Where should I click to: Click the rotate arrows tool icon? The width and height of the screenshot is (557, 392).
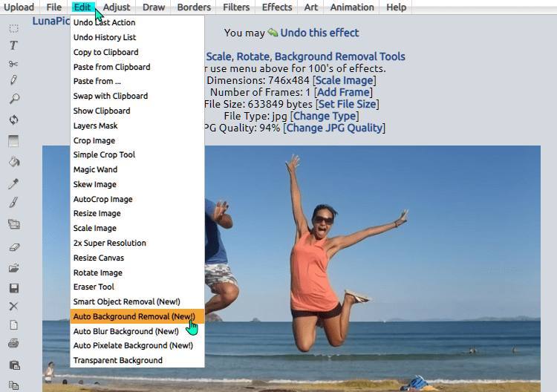(13, 120)
